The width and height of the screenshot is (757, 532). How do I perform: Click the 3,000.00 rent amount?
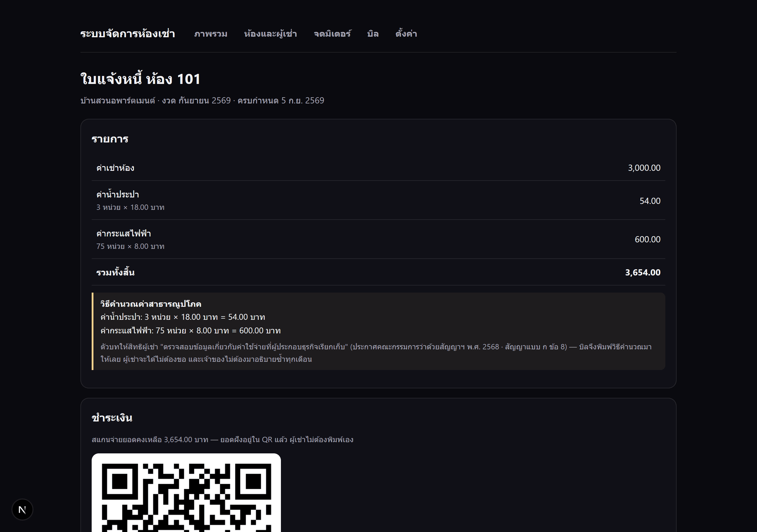644,168
